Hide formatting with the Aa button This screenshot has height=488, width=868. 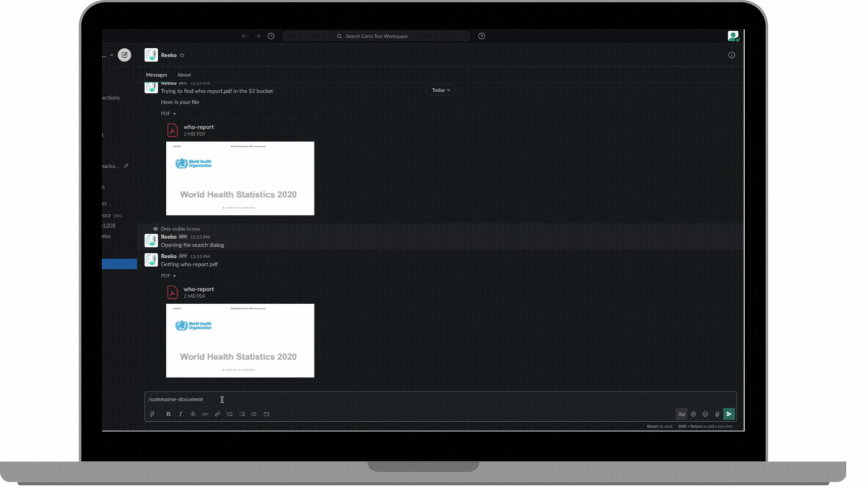[x=681, y=414]
